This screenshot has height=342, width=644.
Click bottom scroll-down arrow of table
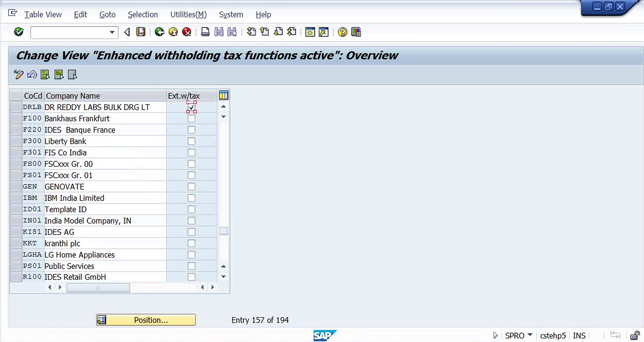click(224, 277)
